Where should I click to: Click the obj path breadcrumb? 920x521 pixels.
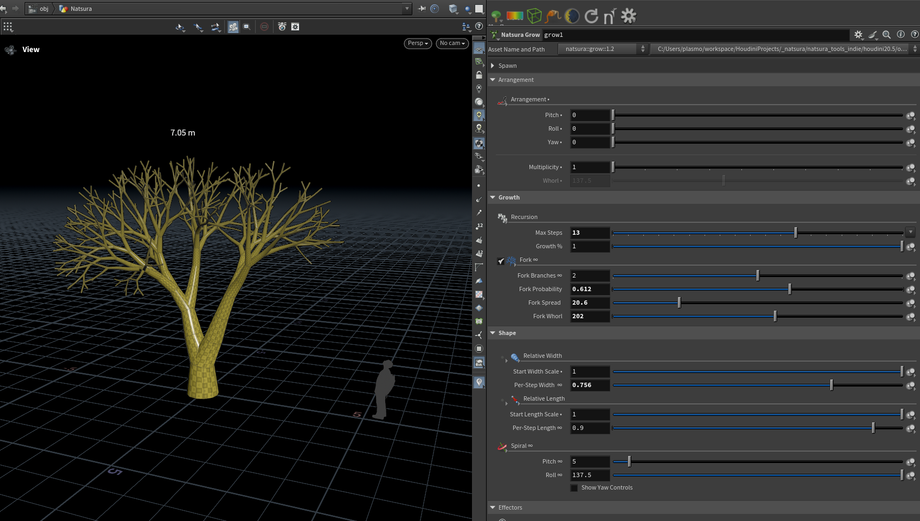(43, 9)
